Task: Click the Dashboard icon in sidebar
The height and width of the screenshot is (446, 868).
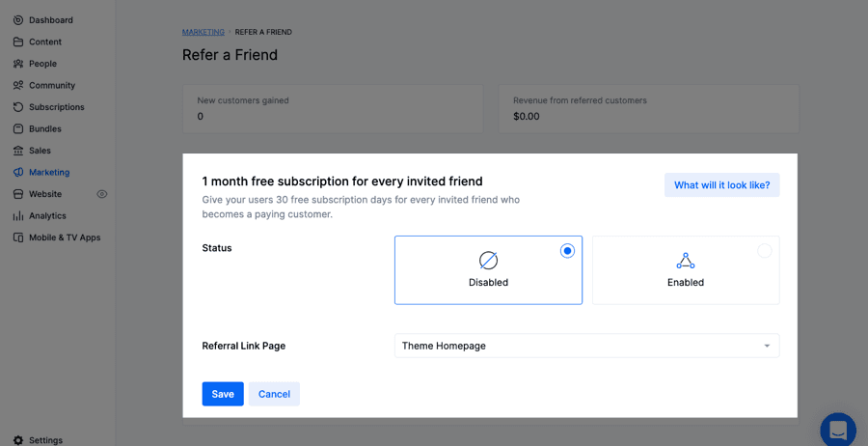Action: tap(18, 20)
